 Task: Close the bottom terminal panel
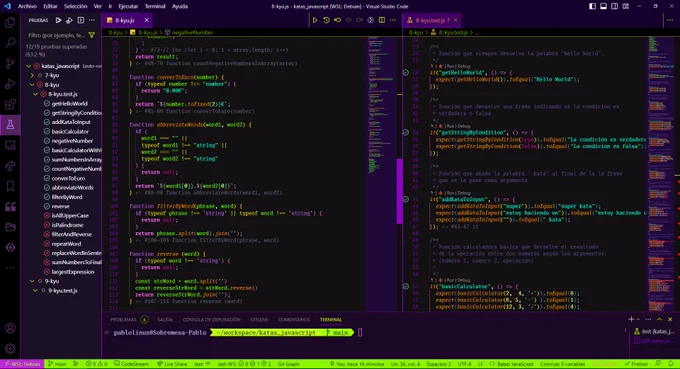(x=670, y=319)
